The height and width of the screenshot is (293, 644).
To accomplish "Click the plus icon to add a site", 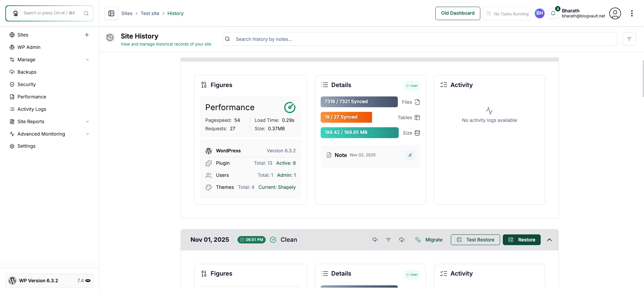I will pyautogui.click(x=87, y=35).
